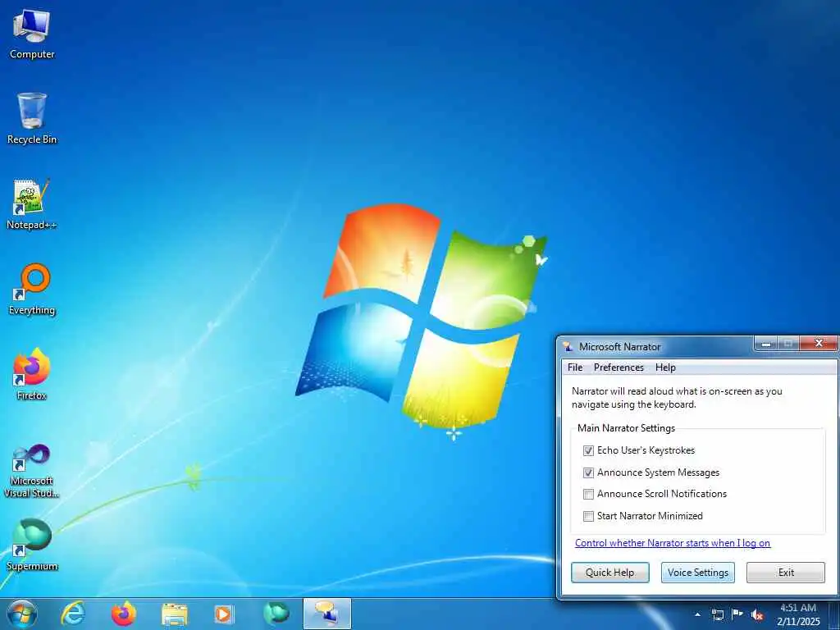
Task: Open Windows Explorer from the taskbar
Action: (x=174, y=614)
